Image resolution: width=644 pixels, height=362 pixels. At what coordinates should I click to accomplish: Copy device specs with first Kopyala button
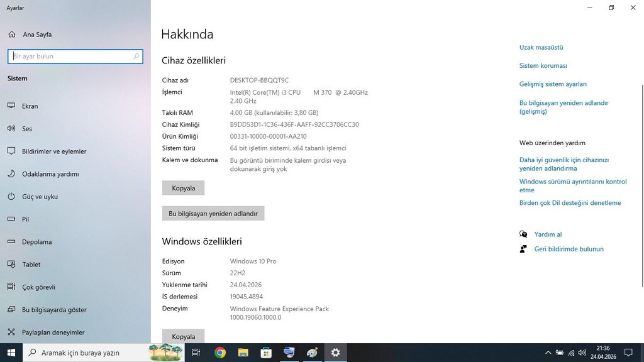click(183, 188)
